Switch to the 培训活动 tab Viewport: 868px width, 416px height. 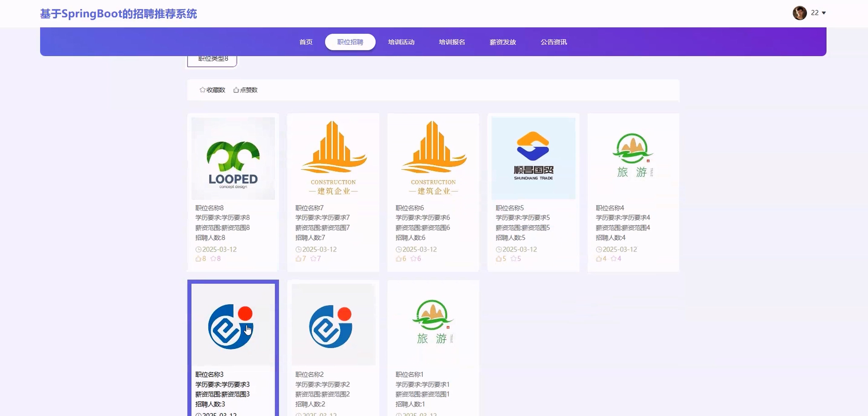click(x=401, y=42)
